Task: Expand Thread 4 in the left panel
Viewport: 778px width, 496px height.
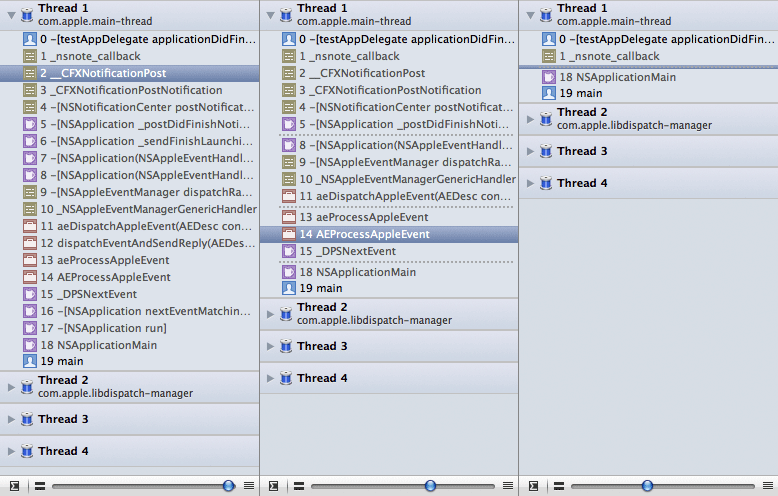Action: pos(11,451)
